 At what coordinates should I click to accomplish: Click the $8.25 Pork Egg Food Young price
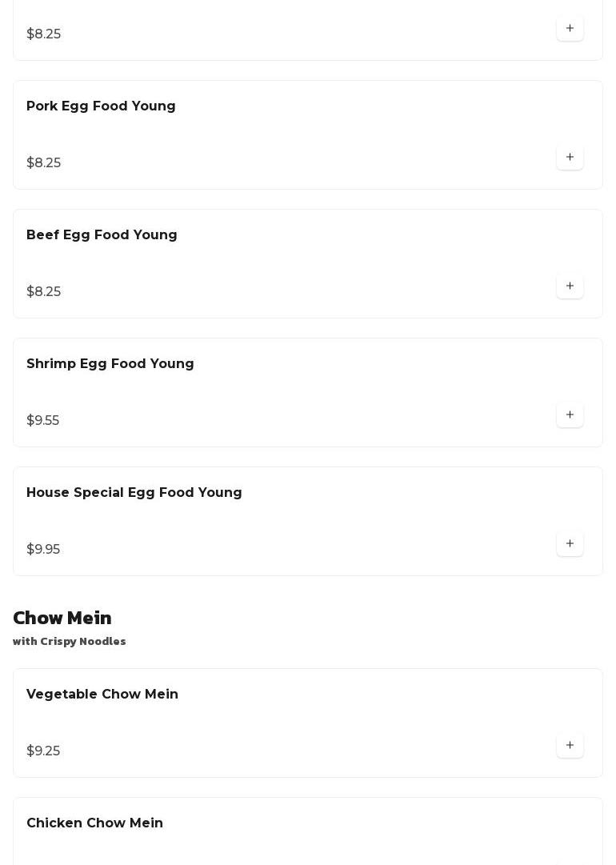click(x=44, y=163)
